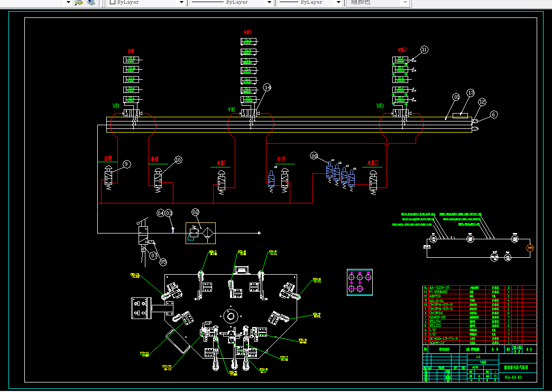Expand the layer list dropdown arrow left of the layer icons
This screenshot has height=392, width=552.
tap(68, 3)
